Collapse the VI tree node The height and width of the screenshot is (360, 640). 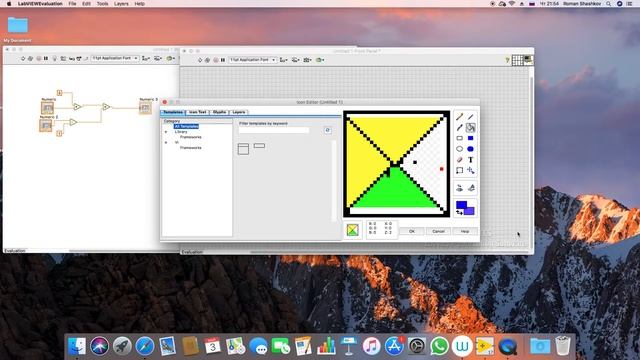click(x=166, y=142)
